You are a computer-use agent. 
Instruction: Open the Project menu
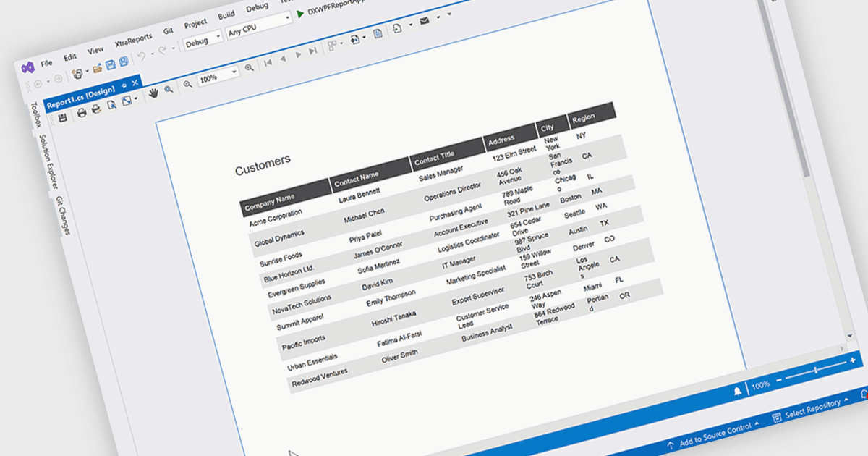click(195, 24)
